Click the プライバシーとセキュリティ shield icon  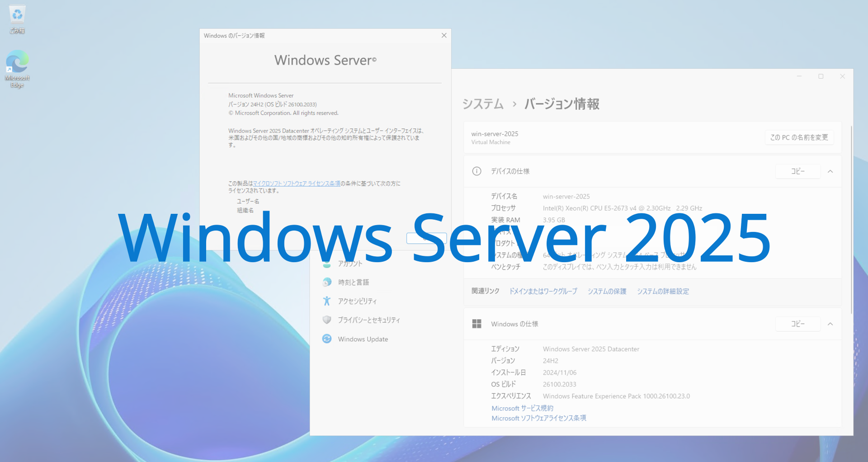click(x=327, y=320)
